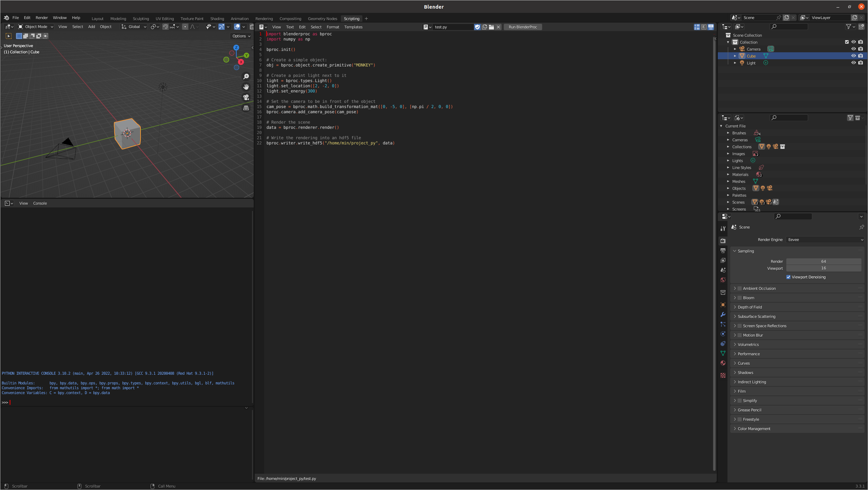868x490 pixels.
Task: Open the Render Engine Eevee dropdown
Action: (x=825, y=240)
